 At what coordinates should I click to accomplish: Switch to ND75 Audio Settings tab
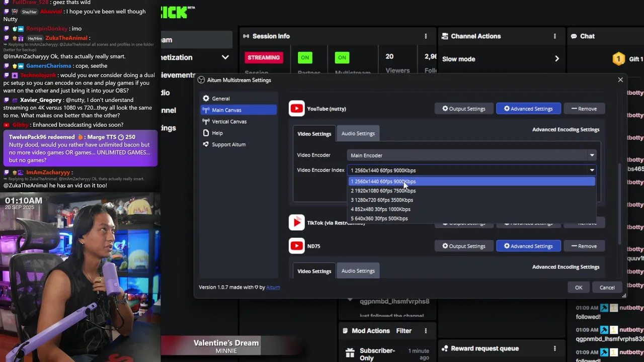pyautogui.click(x=358, y=270)
